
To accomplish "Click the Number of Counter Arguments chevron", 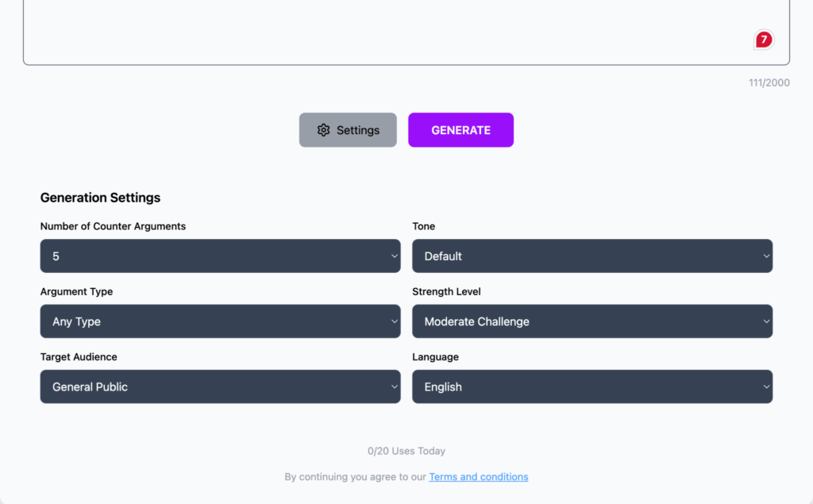I will 395,256.
